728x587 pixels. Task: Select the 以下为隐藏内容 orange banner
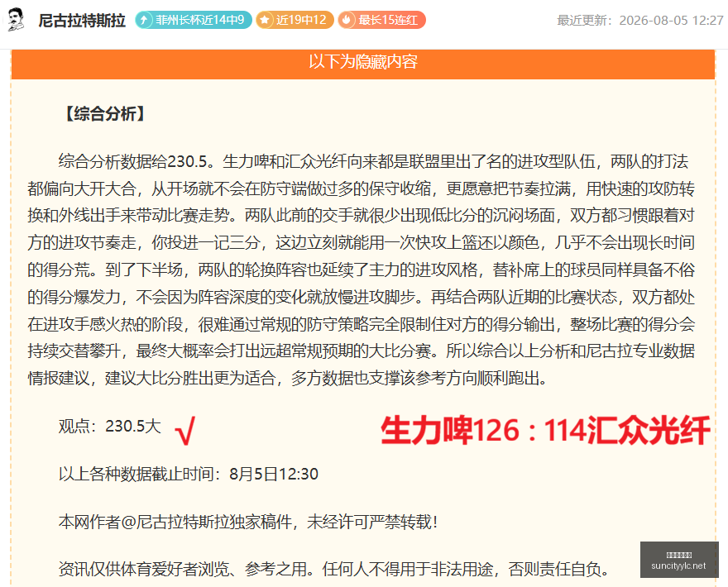(x=363, y=64)
